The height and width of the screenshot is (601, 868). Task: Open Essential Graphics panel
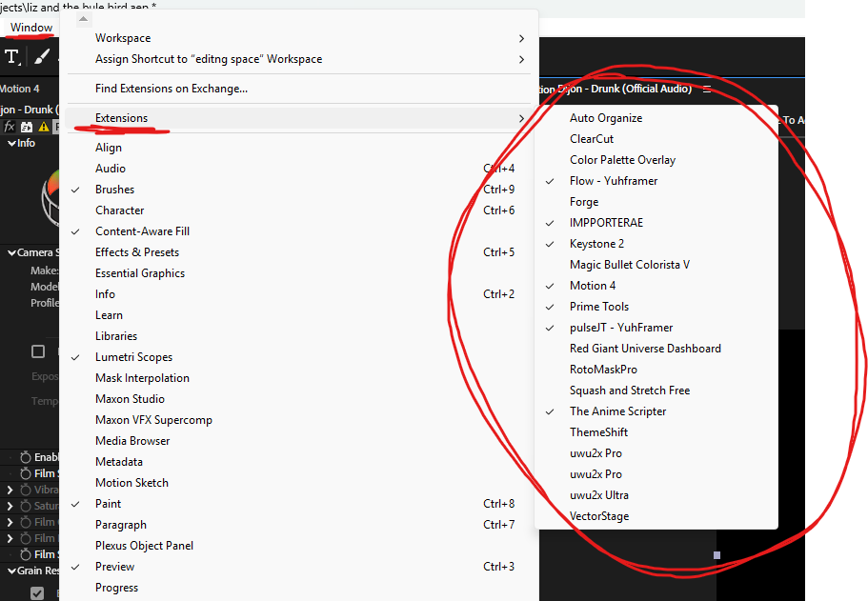click(299, 273)
